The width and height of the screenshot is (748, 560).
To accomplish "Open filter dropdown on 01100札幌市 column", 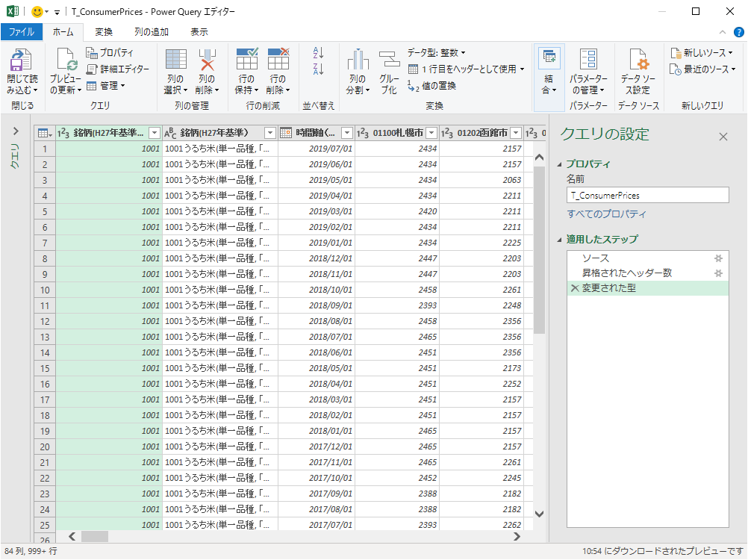I will coord(431,133).
